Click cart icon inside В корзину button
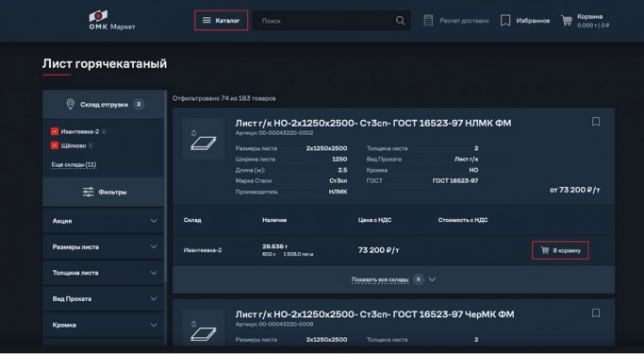The image size is (644, 354). [545, 250]
